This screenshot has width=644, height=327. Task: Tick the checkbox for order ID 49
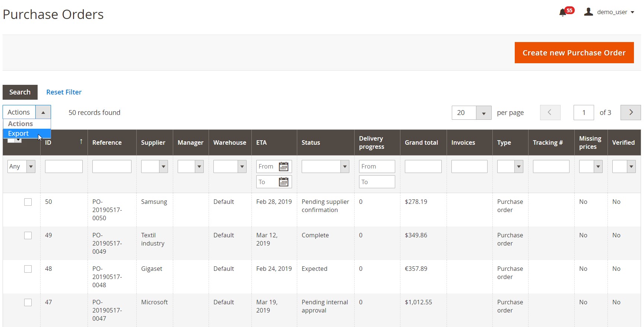click(x=28, y=235)
